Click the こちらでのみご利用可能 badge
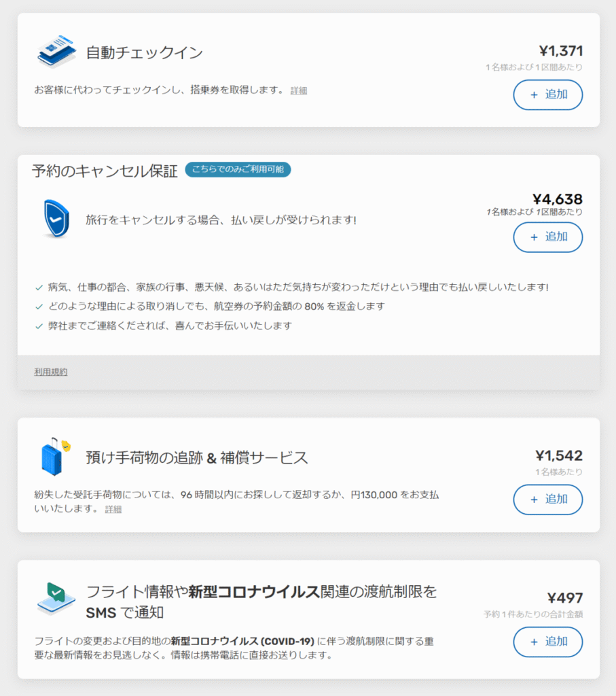This screenshot has height=696, width=616. coord(238,169)
